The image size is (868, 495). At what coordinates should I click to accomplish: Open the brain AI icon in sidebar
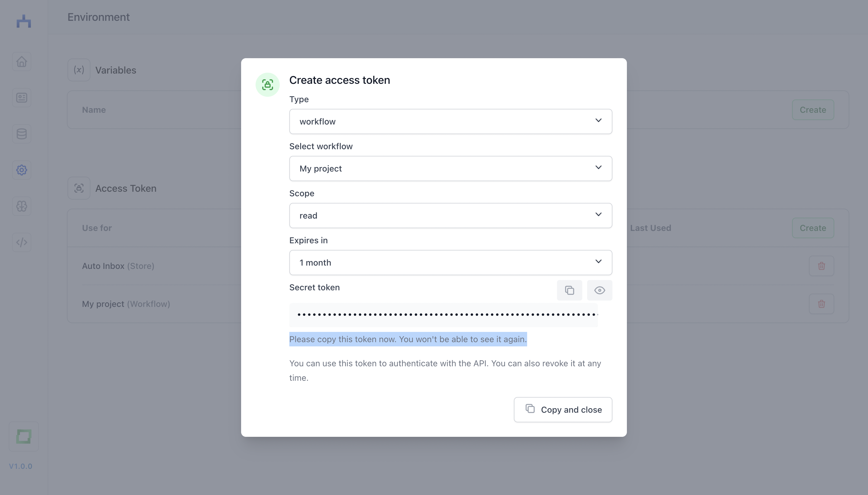point(22,206)
